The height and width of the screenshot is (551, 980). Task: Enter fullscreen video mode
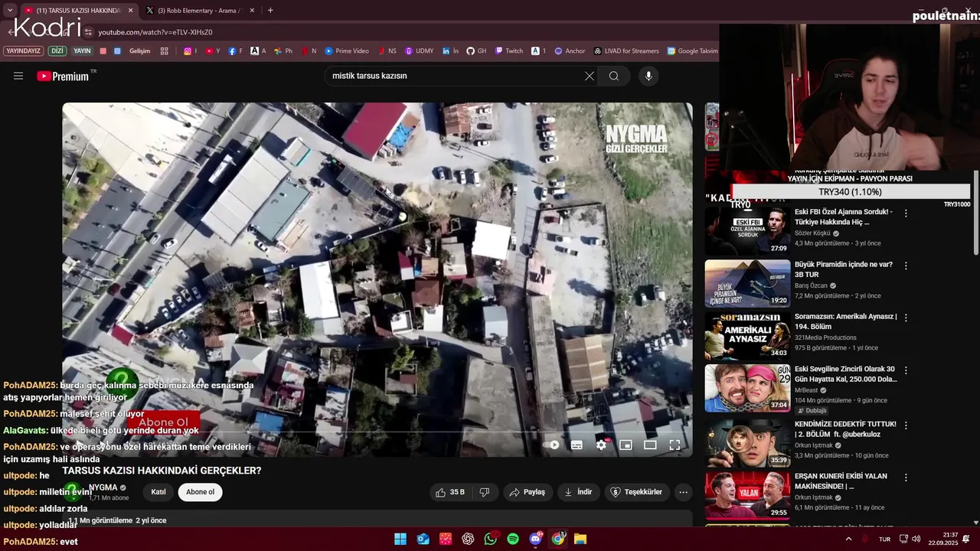(675, 445)
